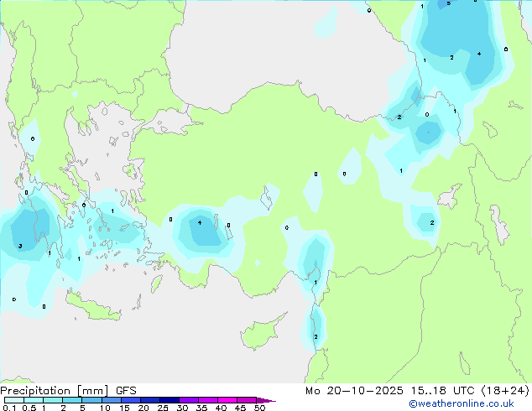Click the word Precipitation in the title
Viewport: 532px width, 411px height.
[35, 391]
